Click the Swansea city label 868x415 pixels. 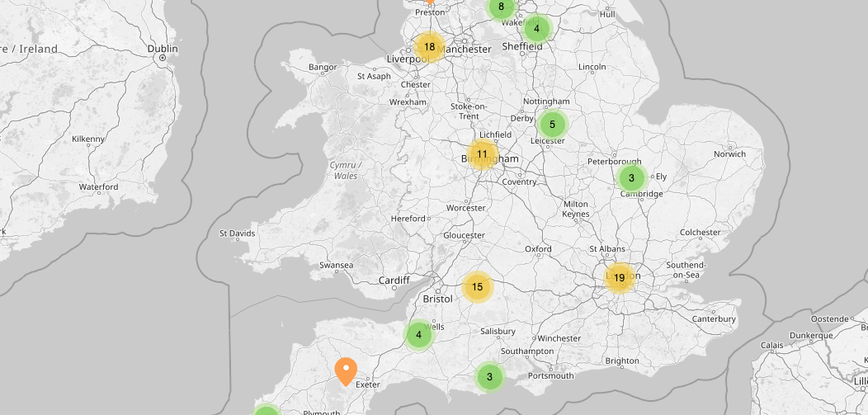[x=336, y=266]
